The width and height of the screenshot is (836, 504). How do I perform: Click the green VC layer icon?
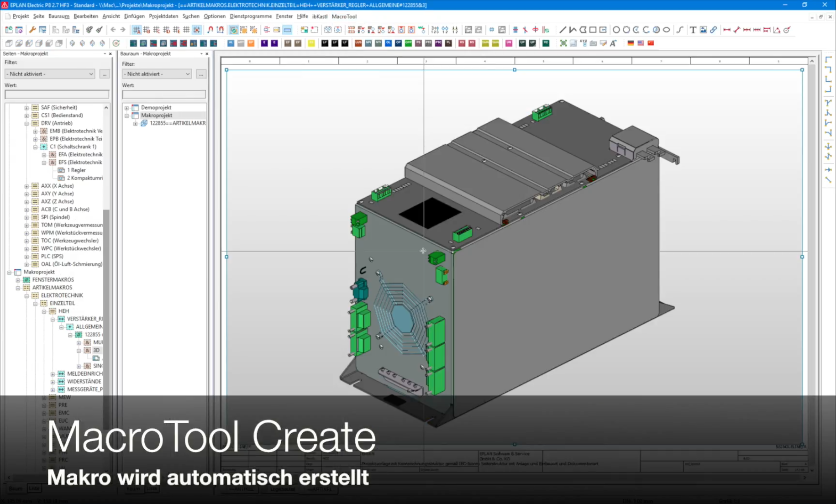pyautogui.click(x=546, y=43)
